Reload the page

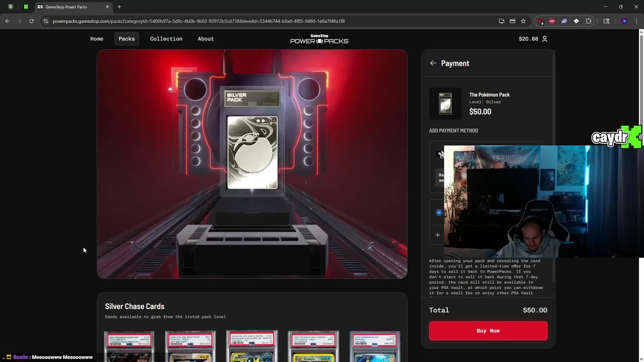tap(31, 21)
